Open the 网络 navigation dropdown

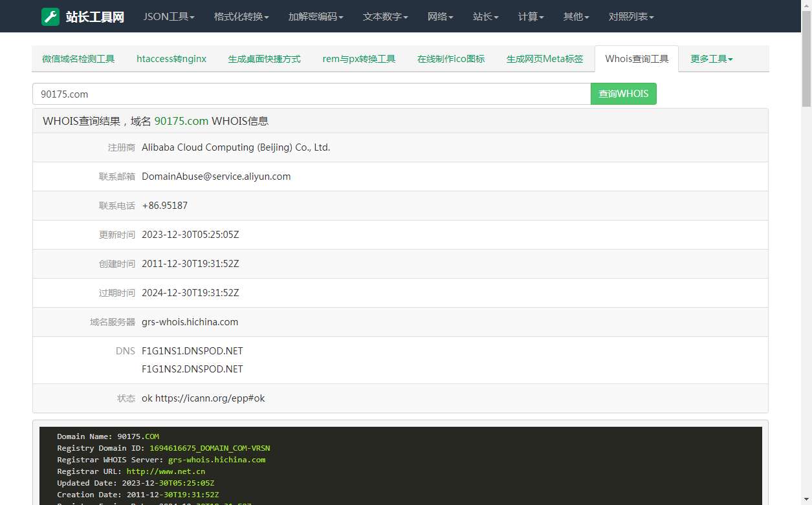pyautogui.click(x=440, y=17)
